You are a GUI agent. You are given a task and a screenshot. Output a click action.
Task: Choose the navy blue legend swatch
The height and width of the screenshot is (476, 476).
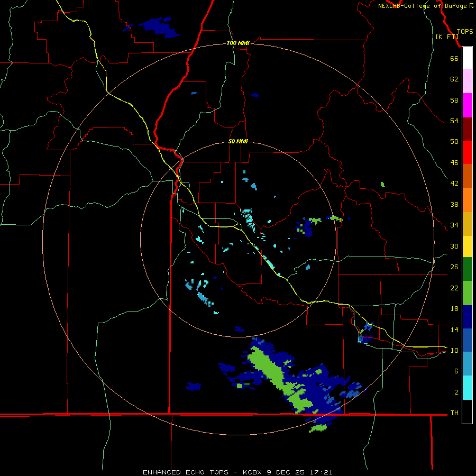(x=467, y=317)
